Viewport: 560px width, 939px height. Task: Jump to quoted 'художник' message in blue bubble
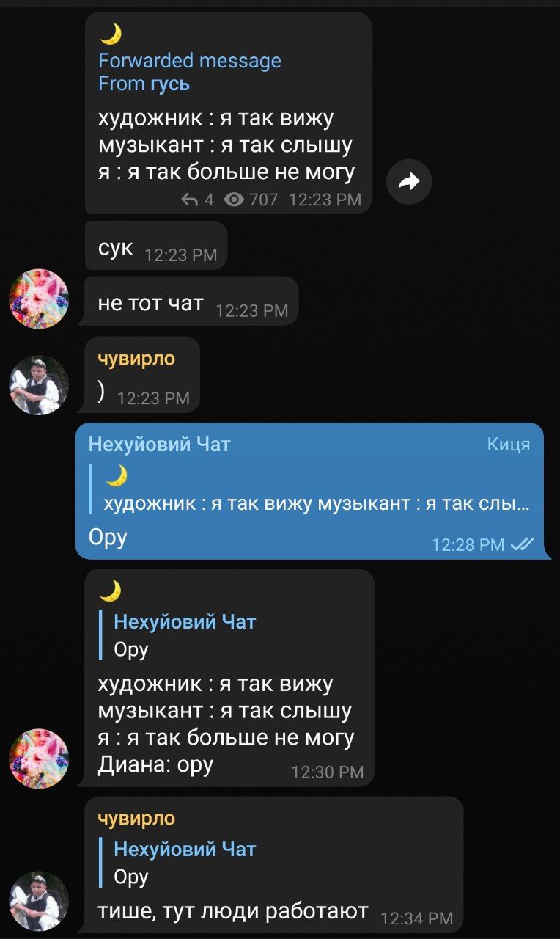pyautogui.click(x=310, y=489)
